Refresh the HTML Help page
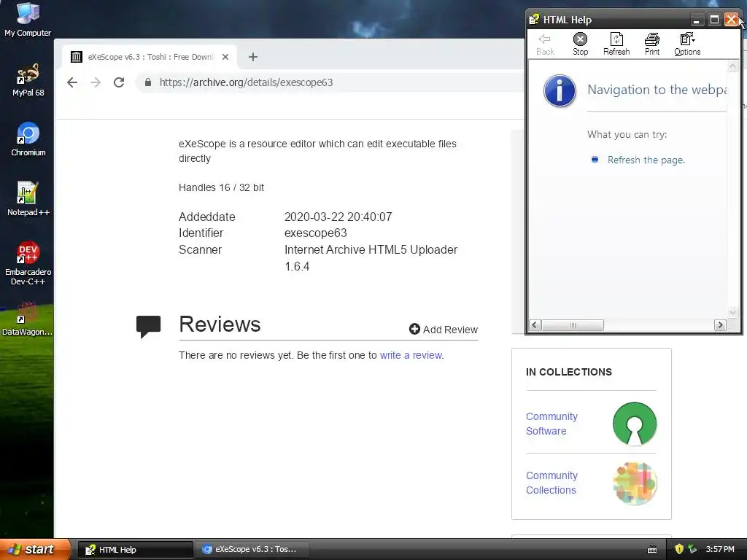Viewport: 747px width, 560px height. 616,44
